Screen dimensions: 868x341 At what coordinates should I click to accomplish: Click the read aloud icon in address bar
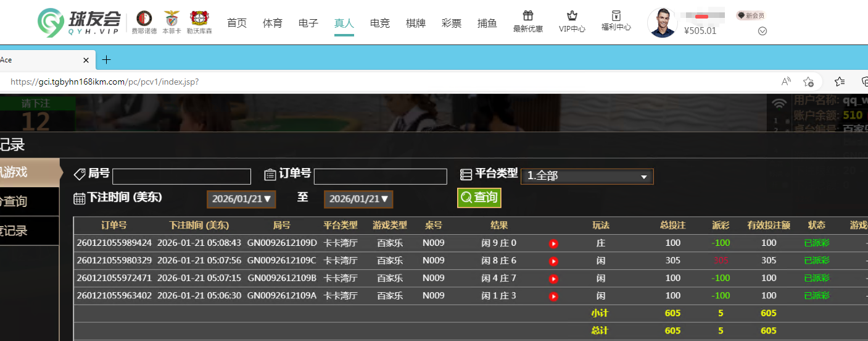coord(786,82)
